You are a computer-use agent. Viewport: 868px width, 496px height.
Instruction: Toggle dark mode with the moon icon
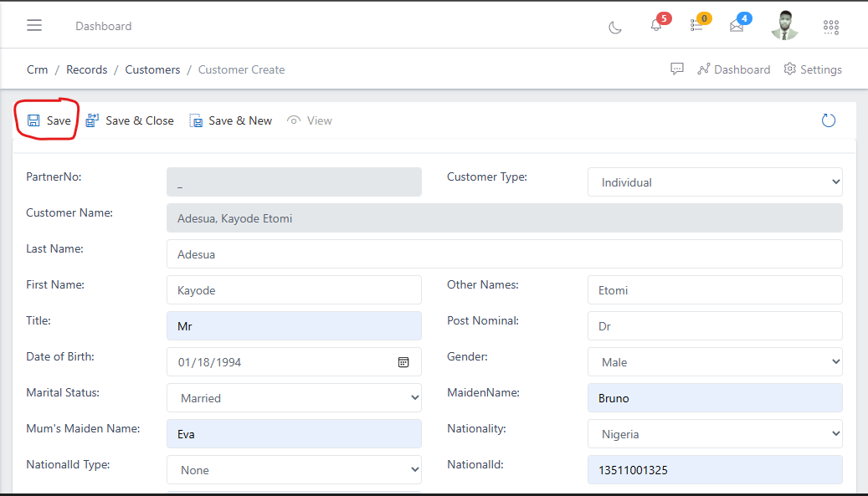(x=615, y=28)
